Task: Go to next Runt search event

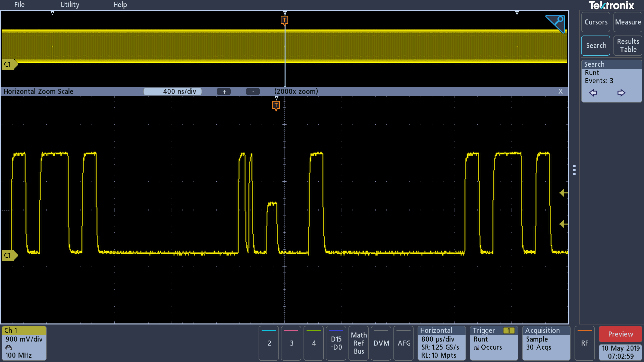Action: 621,93
